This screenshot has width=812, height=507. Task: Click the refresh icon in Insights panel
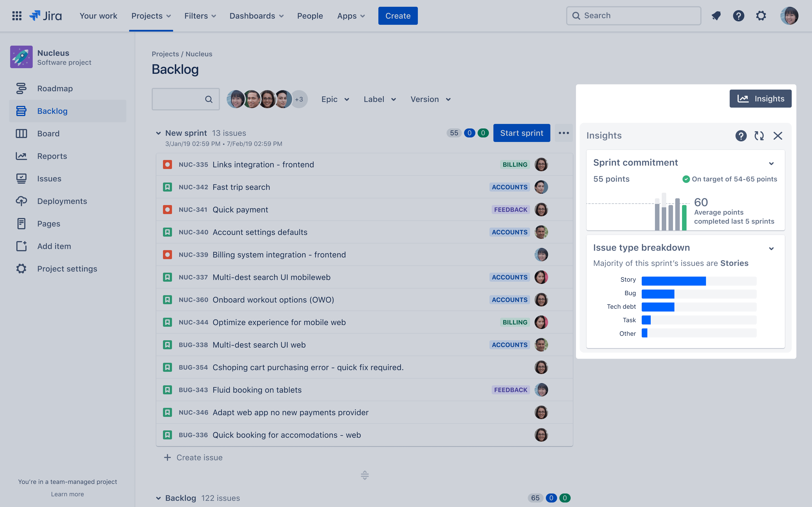(x=759, y=135)
